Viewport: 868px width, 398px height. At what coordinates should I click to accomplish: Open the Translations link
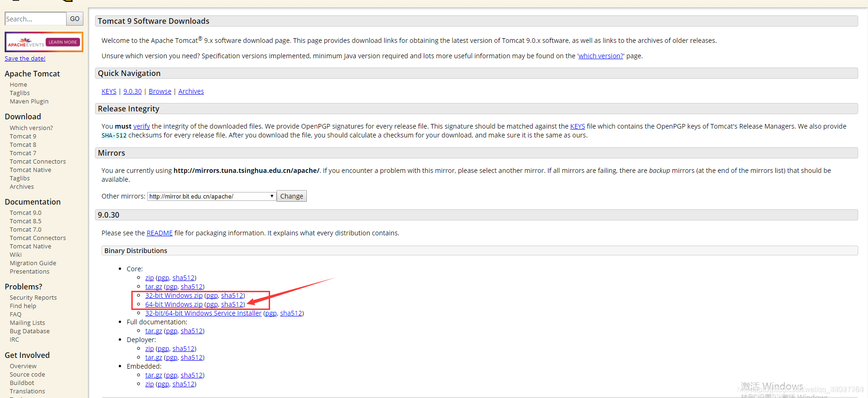tap(27, 391)
